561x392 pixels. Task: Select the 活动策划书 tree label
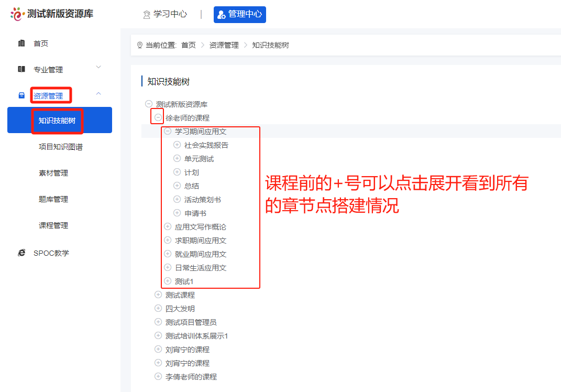[x=203, y=199]
